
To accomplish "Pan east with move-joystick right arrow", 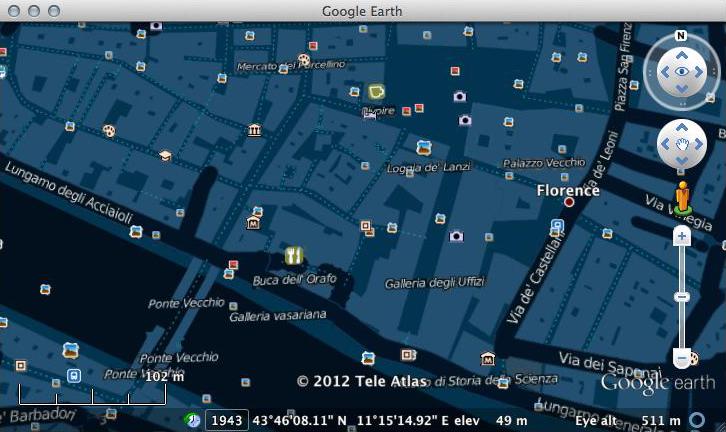I will [698, 144].
